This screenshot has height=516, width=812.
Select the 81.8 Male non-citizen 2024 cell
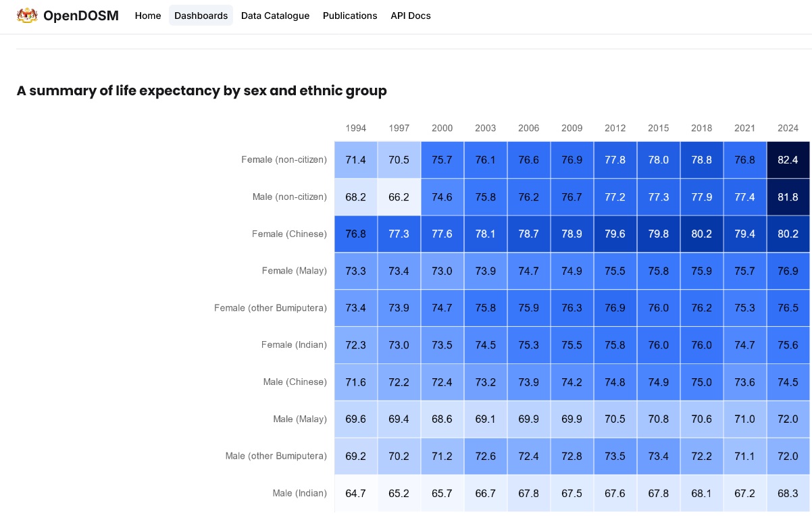click(x=788, y=197)
